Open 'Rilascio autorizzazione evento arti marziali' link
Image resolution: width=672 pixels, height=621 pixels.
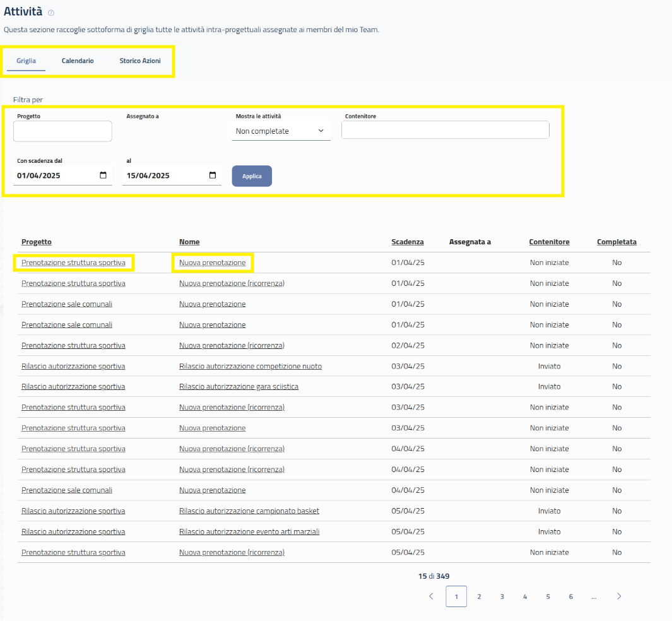(249, 531)
